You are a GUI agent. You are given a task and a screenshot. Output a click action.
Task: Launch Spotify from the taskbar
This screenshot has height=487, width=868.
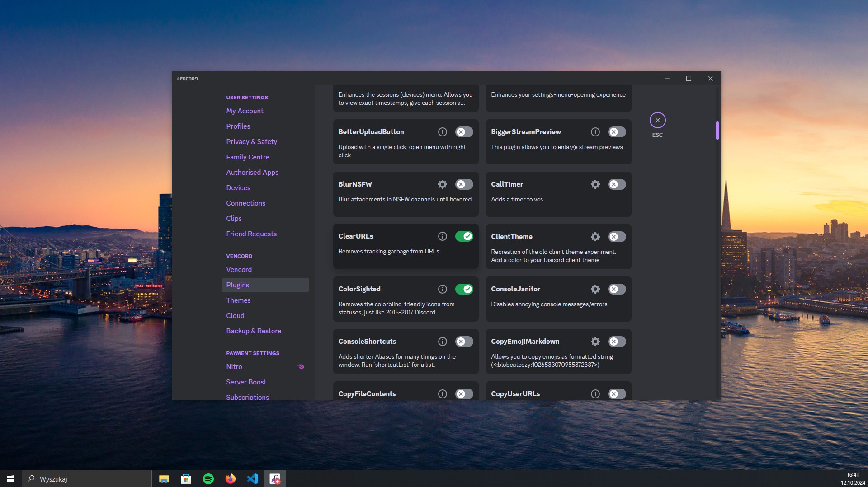(208, 478)
